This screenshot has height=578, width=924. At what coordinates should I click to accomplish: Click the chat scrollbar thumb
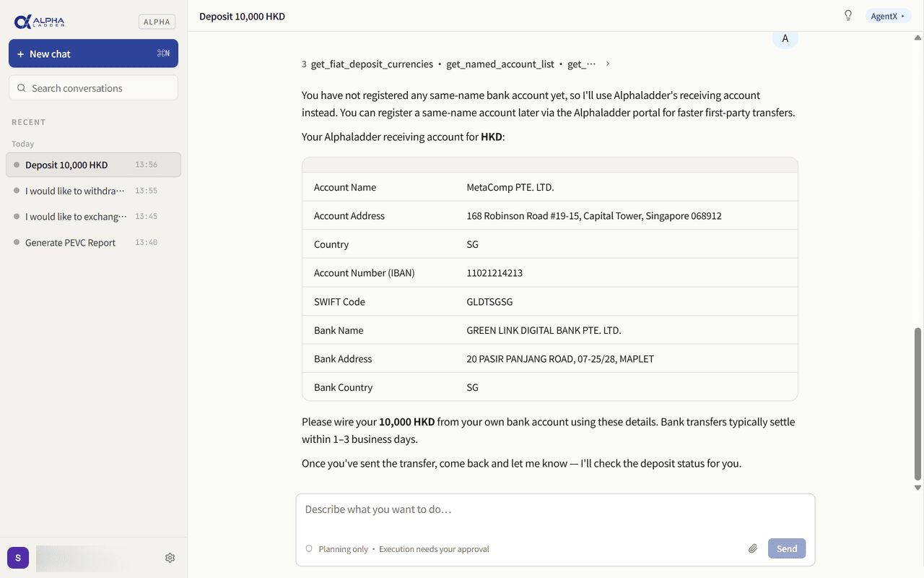(918, 403)
